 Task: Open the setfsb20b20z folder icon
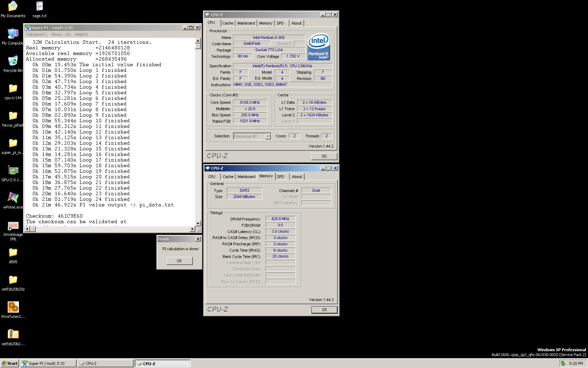tap(13, 283)
